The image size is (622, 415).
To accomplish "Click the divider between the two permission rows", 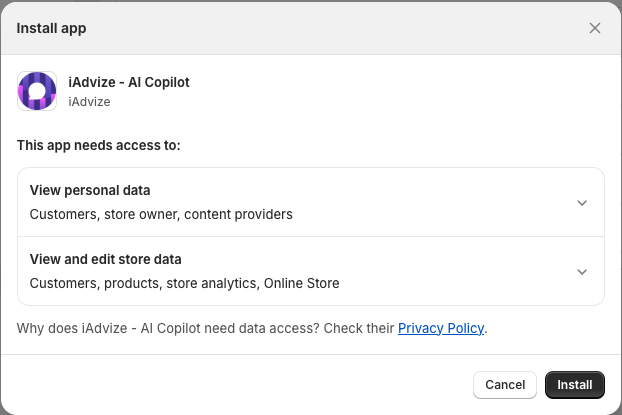I will pos(311,236).
